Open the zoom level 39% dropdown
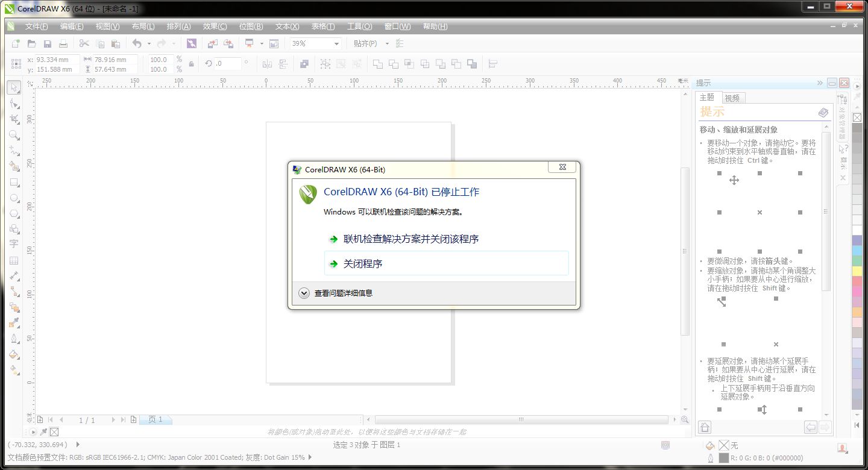 (337, 43)
